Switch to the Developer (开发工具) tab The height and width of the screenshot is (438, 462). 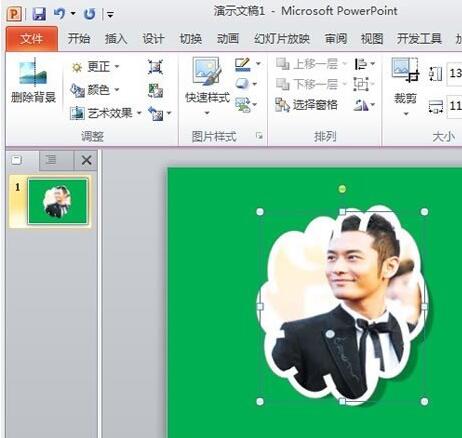[419, 39]
